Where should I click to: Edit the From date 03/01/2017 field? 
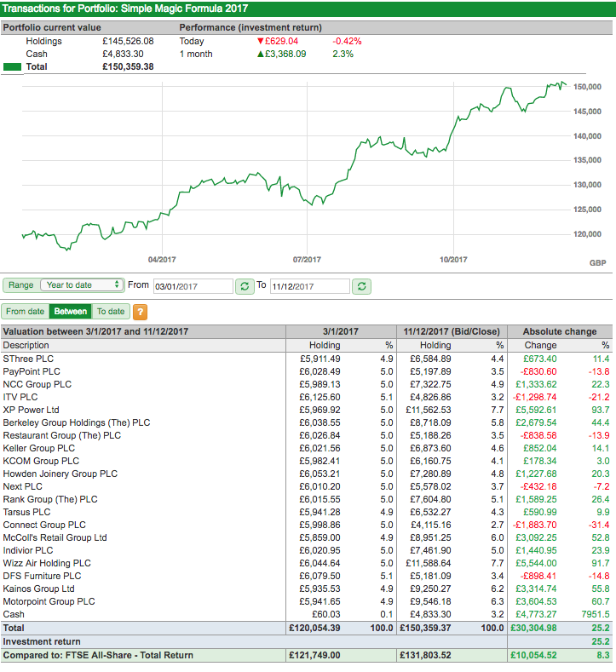[x=193, y=286]
